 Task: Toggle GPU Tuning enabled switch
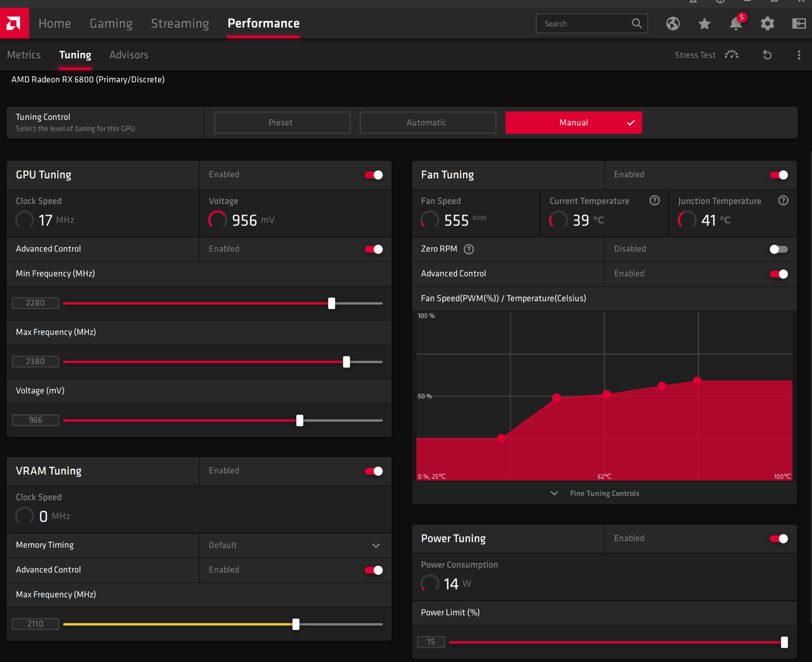[x=374, y=175]
